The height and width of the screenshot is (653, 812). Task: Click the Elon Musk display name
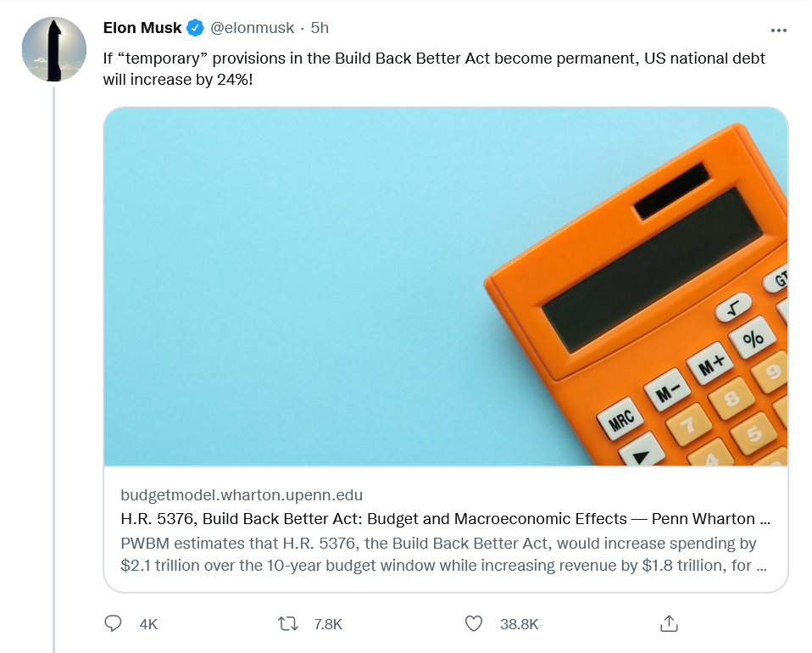tap(142, 28)
